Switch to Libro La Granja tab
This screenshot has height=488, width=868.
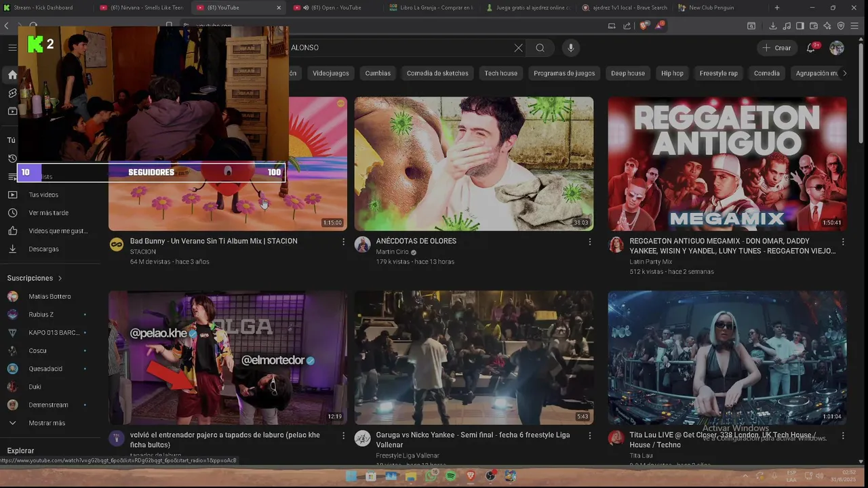coord(432,7)
